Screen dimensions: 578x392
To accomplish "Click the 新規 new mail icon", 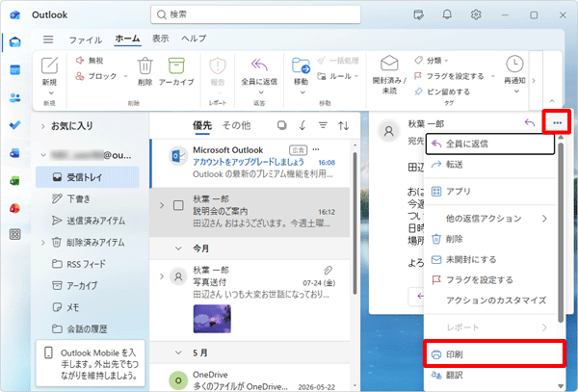I will pos(49,65).
